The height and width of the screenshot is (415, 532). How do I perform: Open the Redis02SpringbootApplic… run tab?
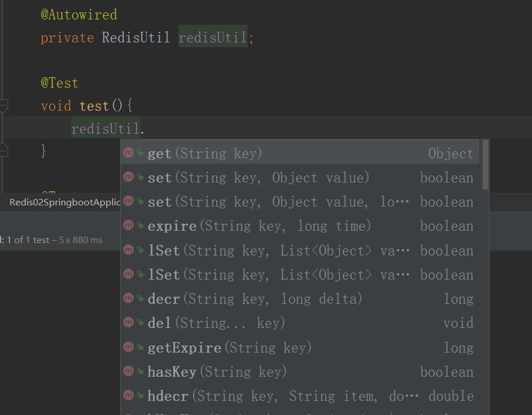[64, 202]
